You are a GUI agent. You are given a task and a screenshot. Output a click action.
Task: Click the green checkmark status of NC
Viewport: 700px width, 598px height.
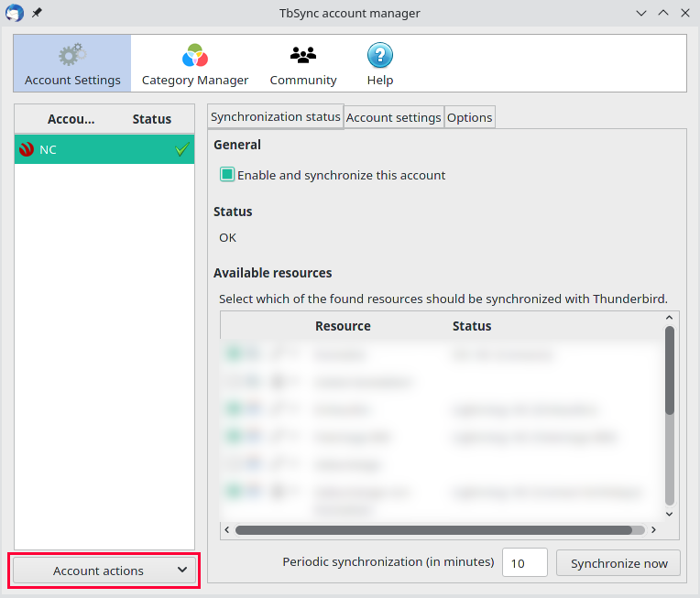click(x=181, y=149)
